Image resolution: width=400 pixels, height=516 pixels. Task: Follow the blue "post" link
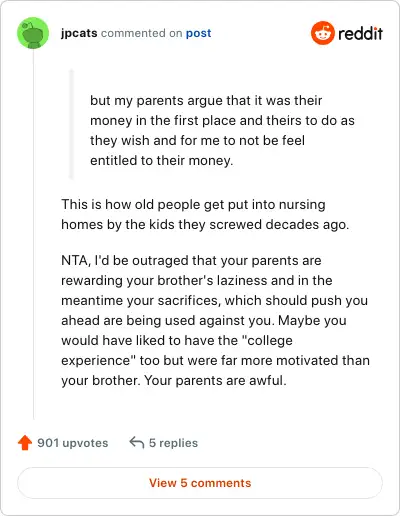(198, 33)
